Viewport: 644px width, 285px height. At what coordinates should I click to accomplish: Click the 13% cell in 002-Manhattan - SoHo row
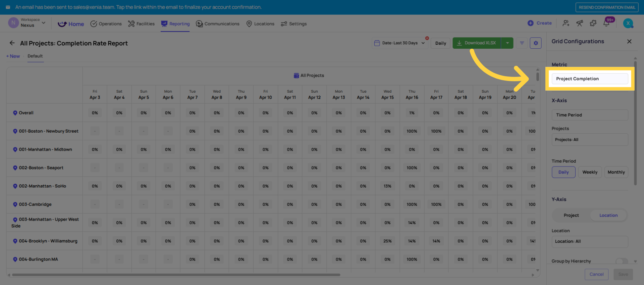pyautogui.click(x=387, y=186)
